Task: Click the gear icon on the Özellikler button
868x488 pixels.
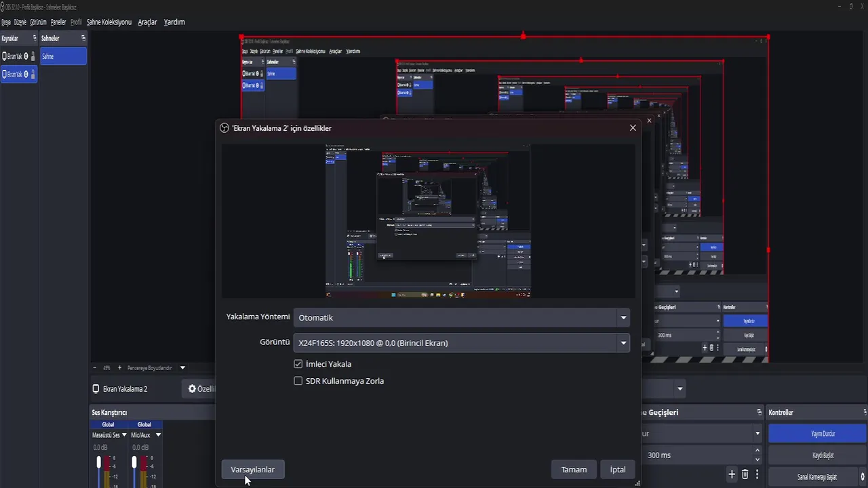Action: [x=192, y=389]
